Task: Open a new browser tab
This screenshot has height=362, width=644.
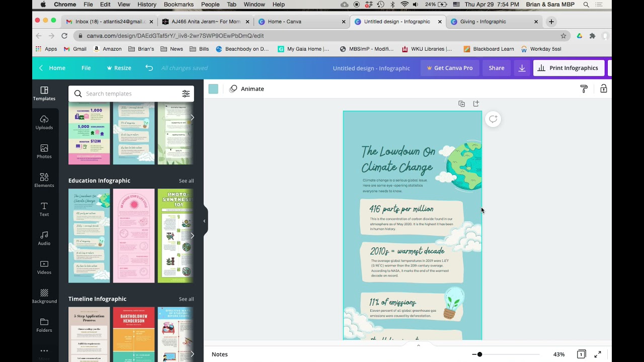Action: pyautogui.click(x=551, y=22)
